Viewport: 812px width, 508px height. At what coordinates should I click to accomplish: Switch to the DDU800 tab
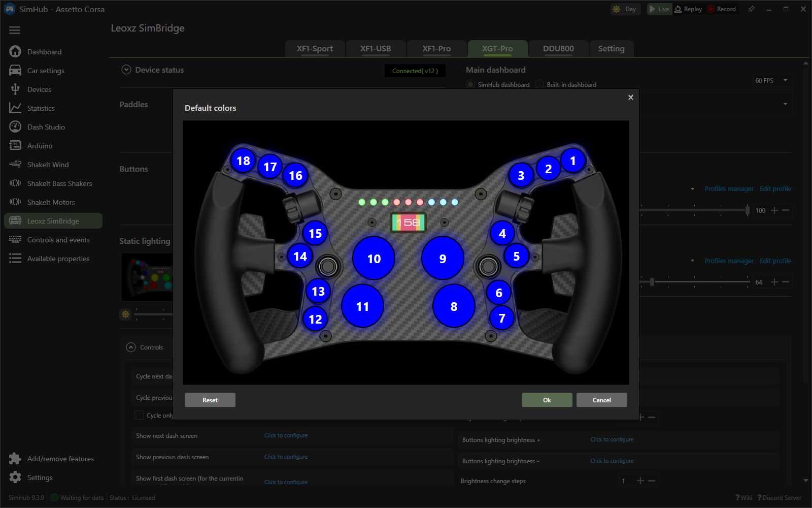click(x=558, y=49)
